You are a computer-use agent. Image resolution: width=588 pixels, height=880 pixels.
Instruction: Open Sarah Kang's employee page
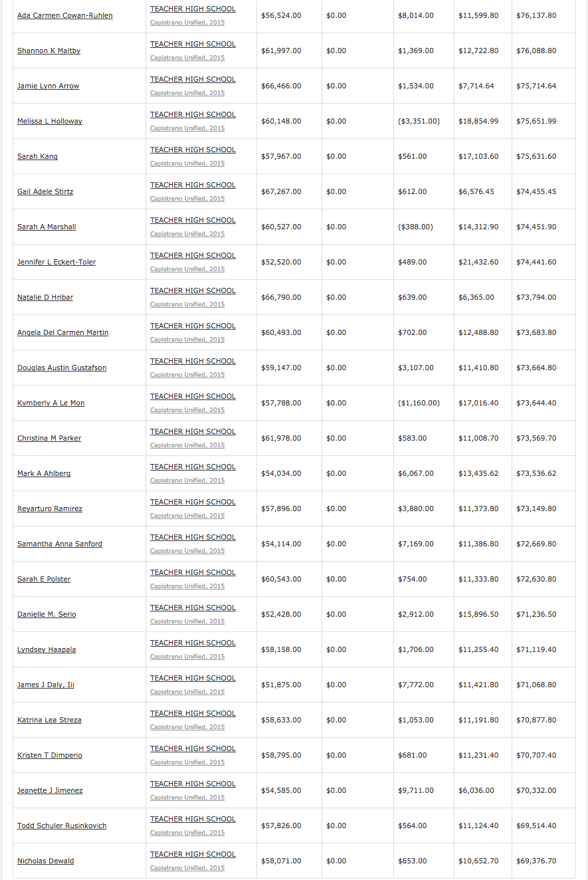click(x=37, y=157)
